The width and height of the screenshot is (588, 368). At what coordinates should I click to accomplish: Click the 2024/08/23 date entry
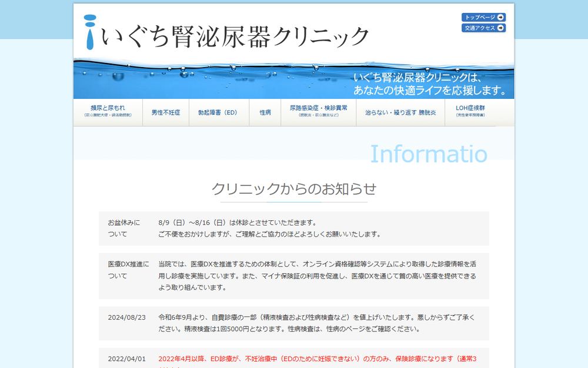point(127,317)
